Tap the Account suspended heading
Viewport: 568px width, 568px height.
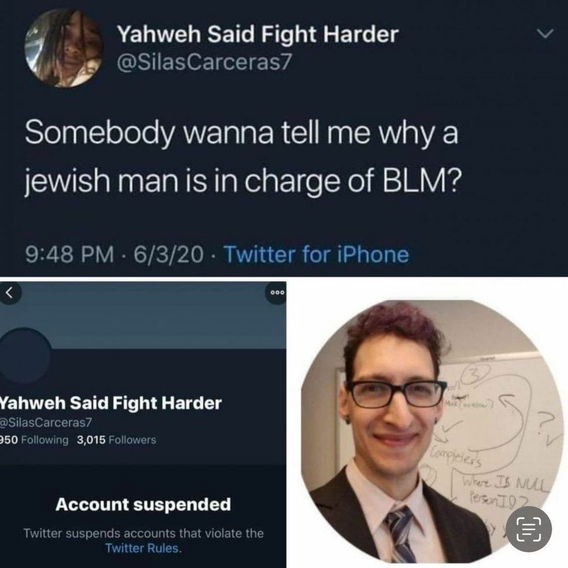point(143,504)
